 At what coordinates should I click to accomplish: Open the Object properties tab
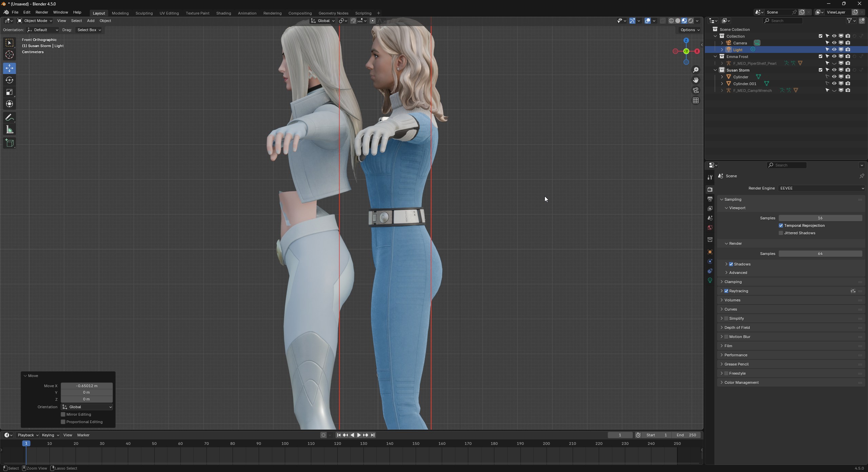pos(710,252)
